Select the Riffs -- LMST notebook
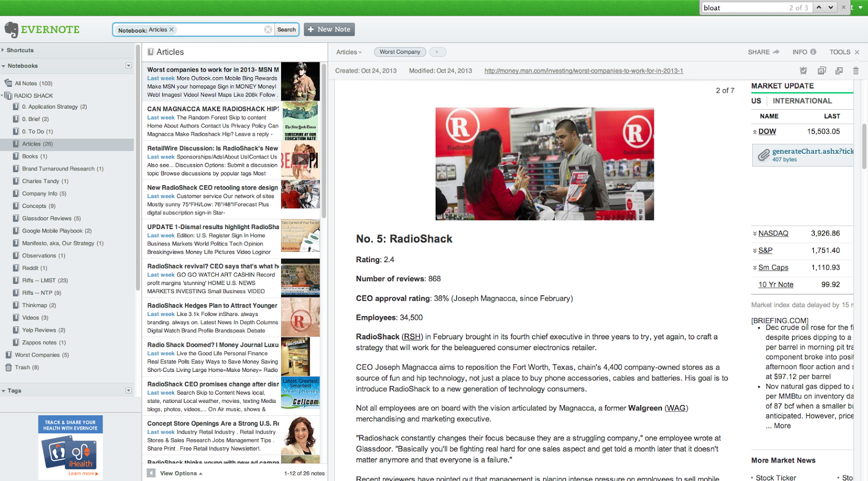868x481 pixels. pos(45,281)
